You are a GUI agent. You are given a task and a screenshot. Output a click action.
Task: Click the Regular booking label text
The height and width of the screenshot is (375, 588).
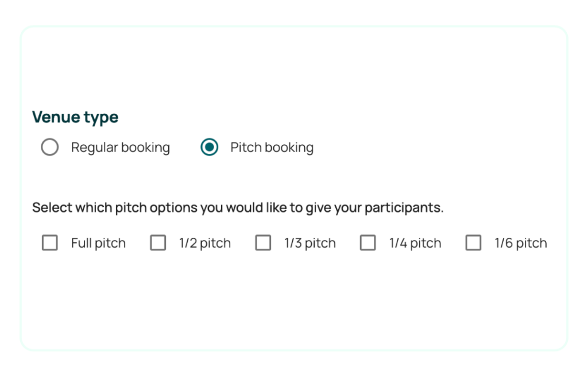(120, 147)
